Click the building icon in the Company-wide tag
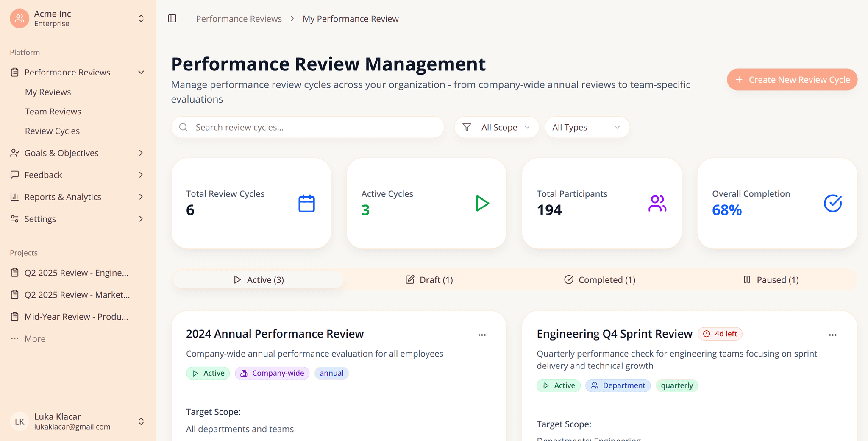The image size is (868, 441). pyautogui.click(x=244, y=373)
